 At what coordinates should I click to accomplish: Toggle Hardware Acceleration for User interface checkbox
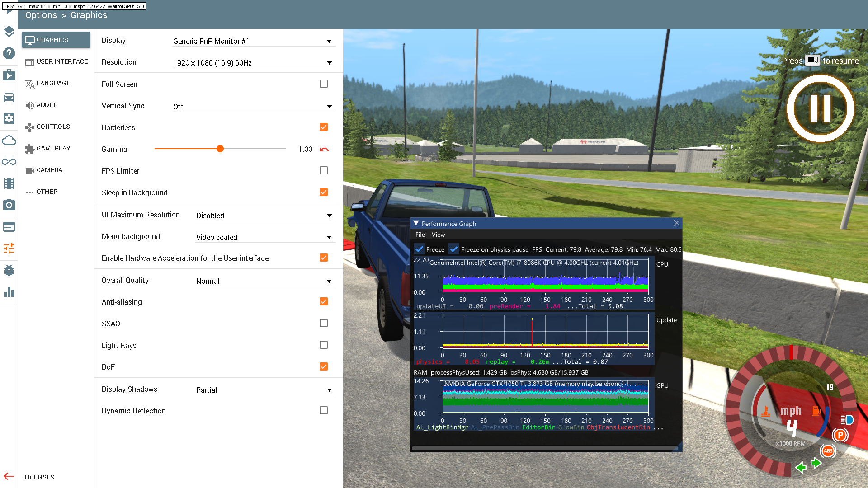pos(324,258)
